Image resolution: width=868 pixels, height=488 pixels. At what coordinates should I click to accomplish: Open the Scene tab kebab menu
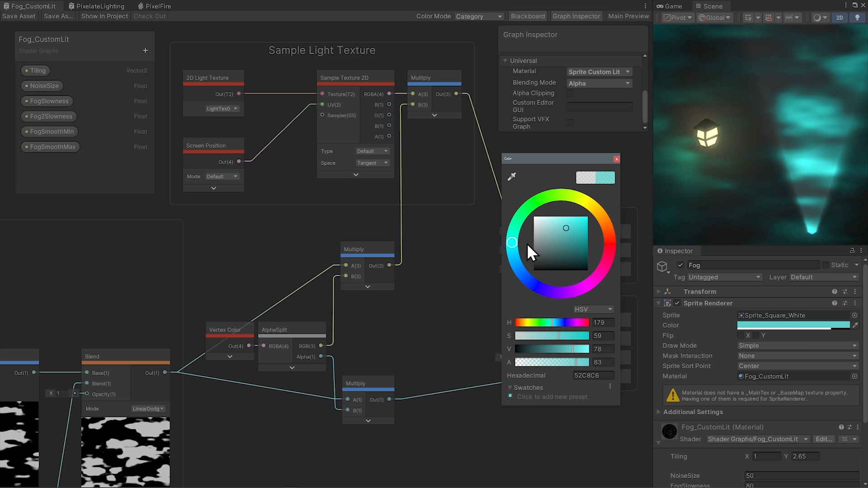[845, 5]
